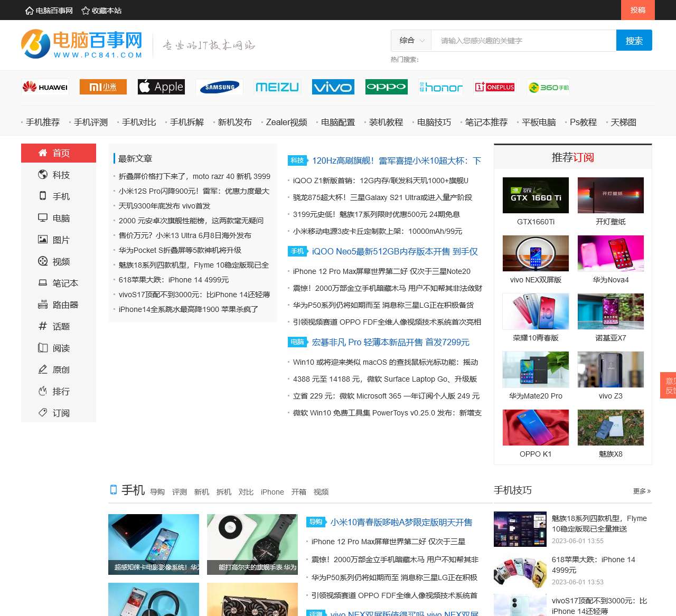This screenshot has width=676, height=616.
Task: Go to 手机评测 navigation item
Action: [x=91, y=122]
